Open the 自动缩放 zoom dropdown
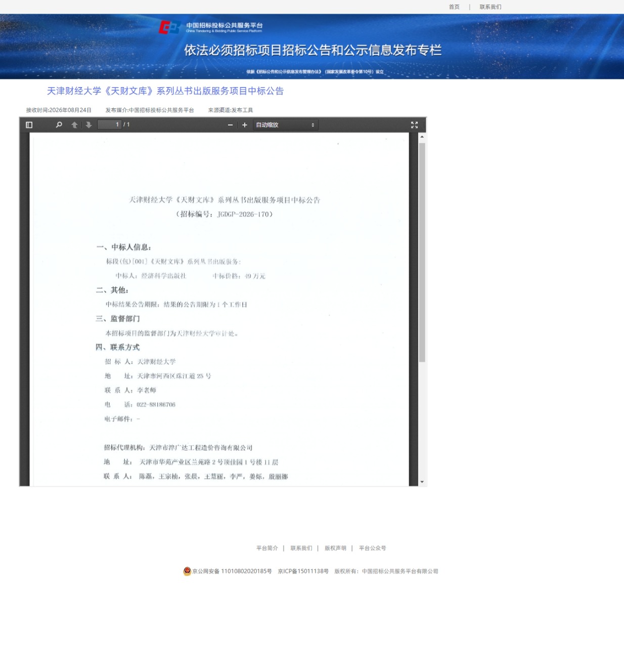This screenshot has height=672, width=624. pos(285,125)
